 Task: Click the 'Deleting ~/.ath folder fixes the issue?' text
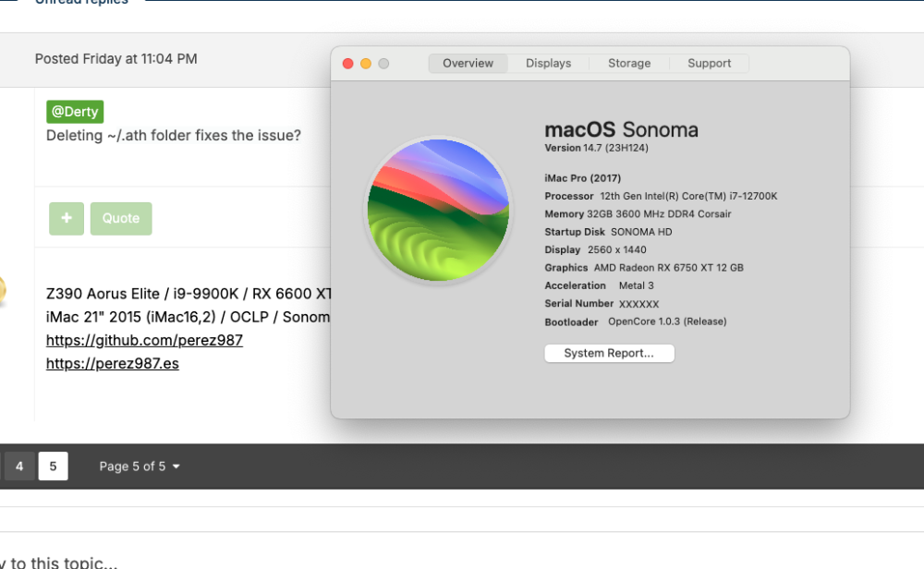pos(174,136)
